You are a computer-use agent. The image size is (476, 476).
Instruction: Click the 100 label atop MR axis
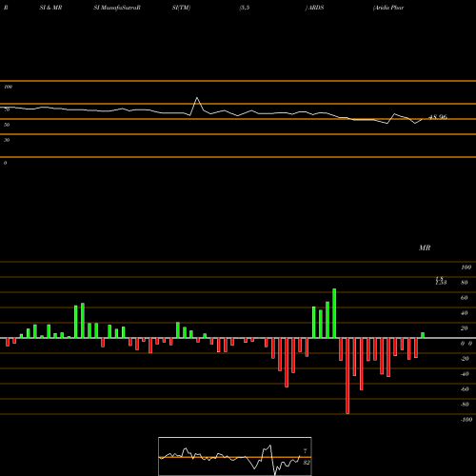coord(466,268)
